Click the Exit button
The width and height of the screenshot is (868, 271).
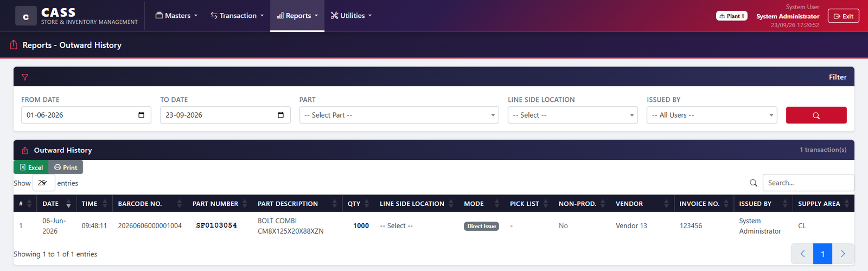844,16
